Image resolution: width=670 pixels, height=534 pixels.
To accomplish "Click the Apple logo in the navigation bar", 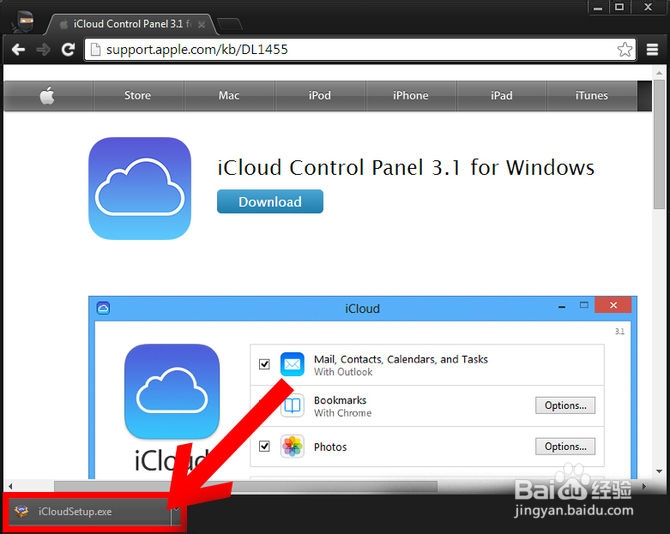I will [47, 95].
